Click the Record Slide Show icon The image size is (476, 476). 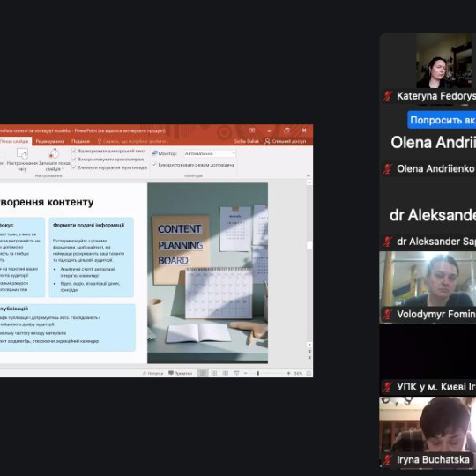54,153
